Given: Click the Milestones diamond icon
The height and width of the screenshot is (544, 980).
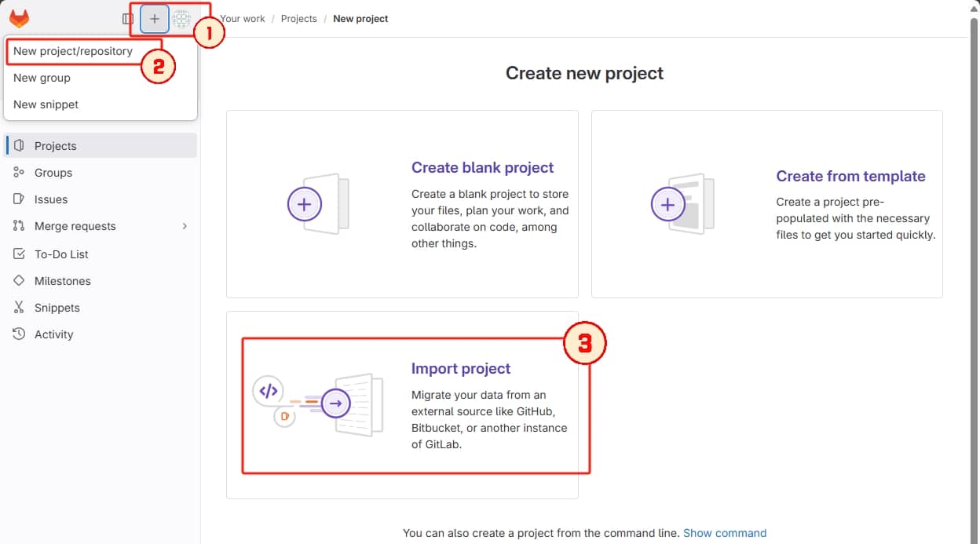Looking at the screenshot, I should coord(20,280).
